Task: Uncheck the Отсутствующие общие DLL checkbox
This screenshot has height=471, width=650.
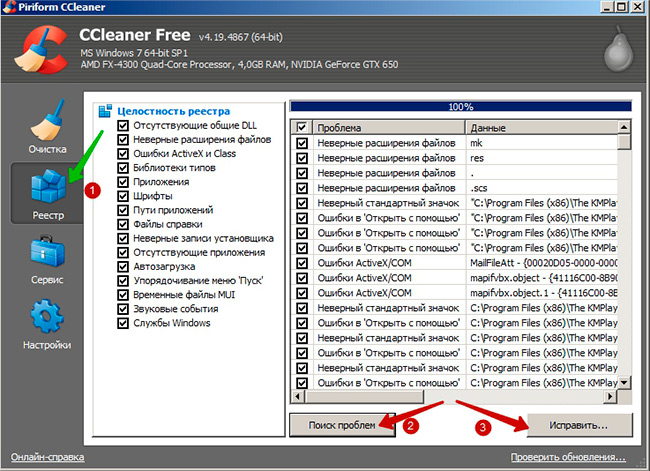Action: (123, 126)
